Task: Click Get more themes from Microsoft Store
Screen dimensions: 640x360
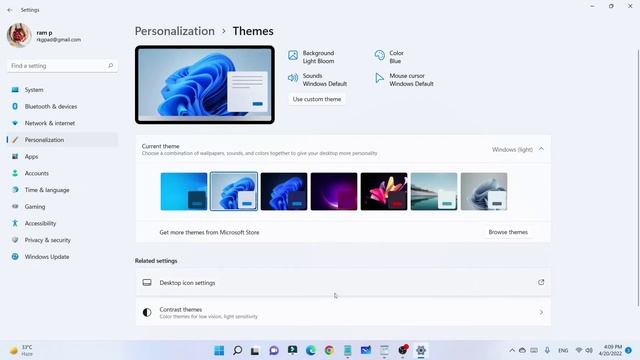Action: (209, 232)
